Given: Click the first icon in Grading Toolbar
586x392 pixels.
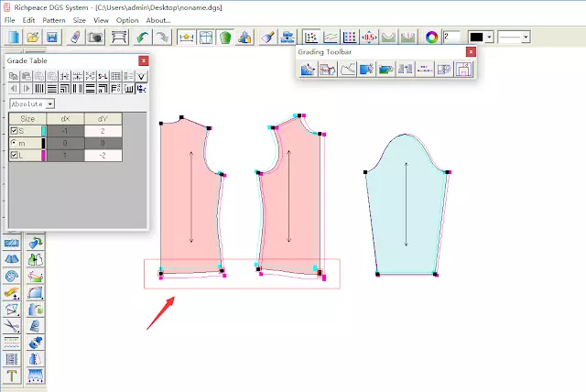Looking at the screenshot, I should 308,70.
